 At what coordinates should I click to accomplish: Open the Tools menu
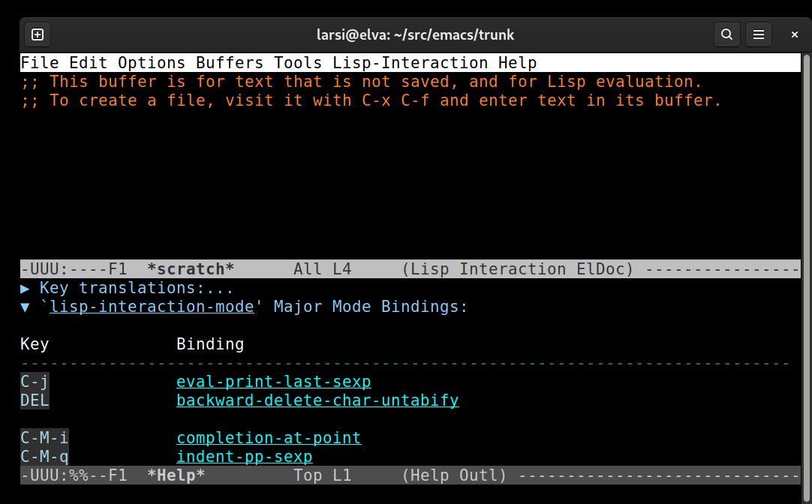298,62
